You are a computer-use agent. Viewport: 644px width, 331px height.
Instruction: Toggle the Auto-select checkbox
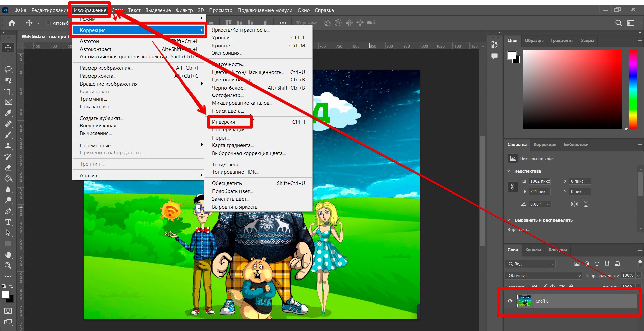(x=48, y=23)
